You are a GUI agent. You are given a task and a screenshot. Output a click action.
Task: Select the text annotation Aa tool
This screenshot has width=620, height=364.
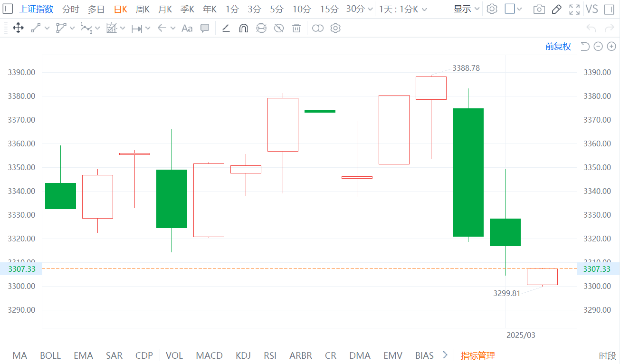coord(187,29)
